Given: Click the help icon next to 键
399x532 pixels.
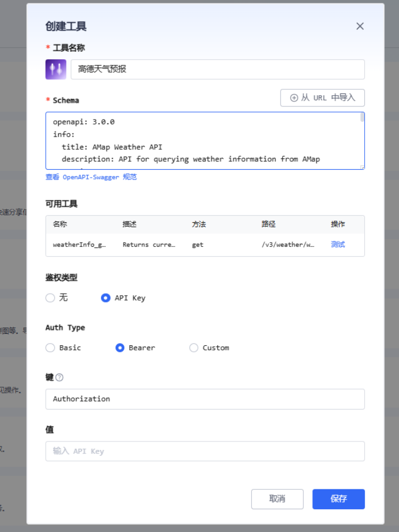Looking at the screenshot, I should pos(59,377).
